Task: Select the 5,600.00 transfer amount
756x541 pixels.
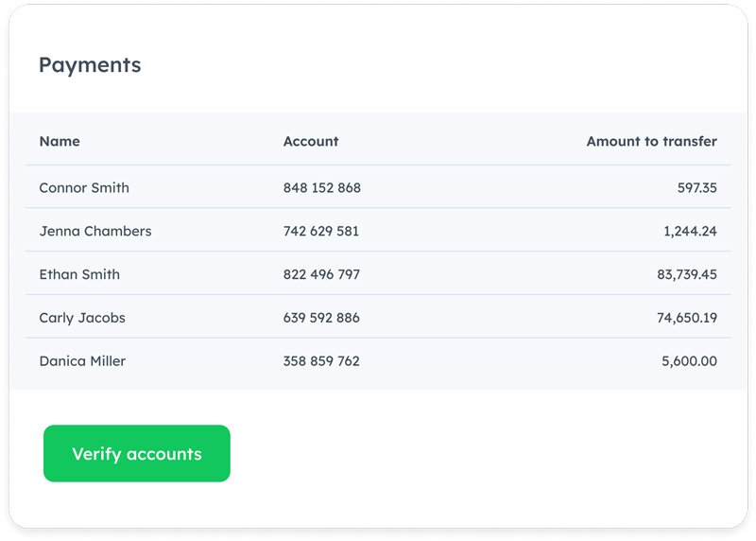Action: click(691, 361)
